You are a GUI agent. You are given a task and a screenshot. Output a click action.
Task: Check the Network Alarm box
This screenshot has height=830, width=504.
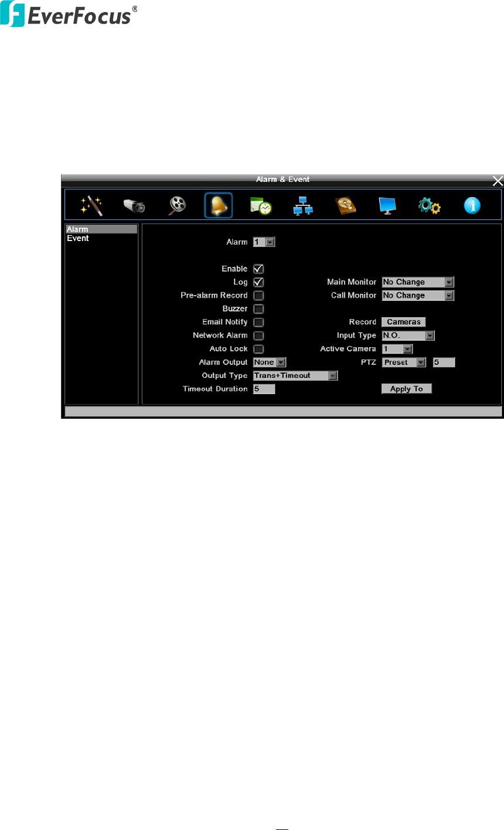click(258, 336)
